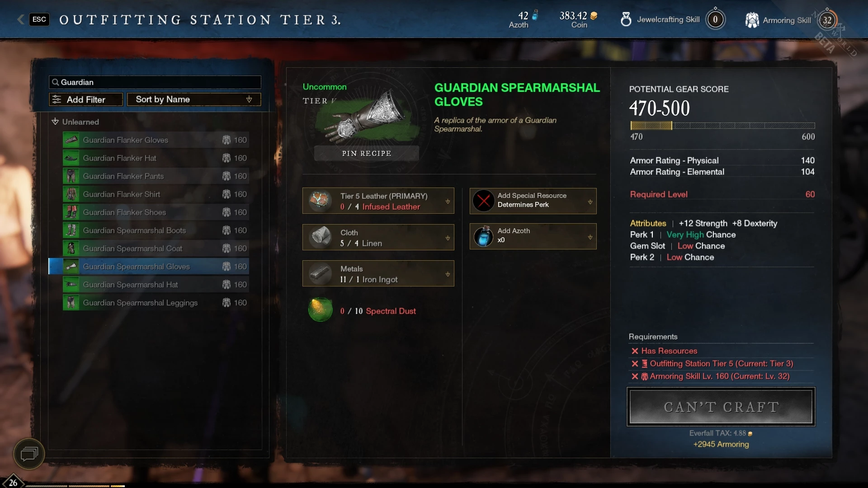The image size is (868, 488).
Task: Click the Guardian search field
Action: [155, 82]
